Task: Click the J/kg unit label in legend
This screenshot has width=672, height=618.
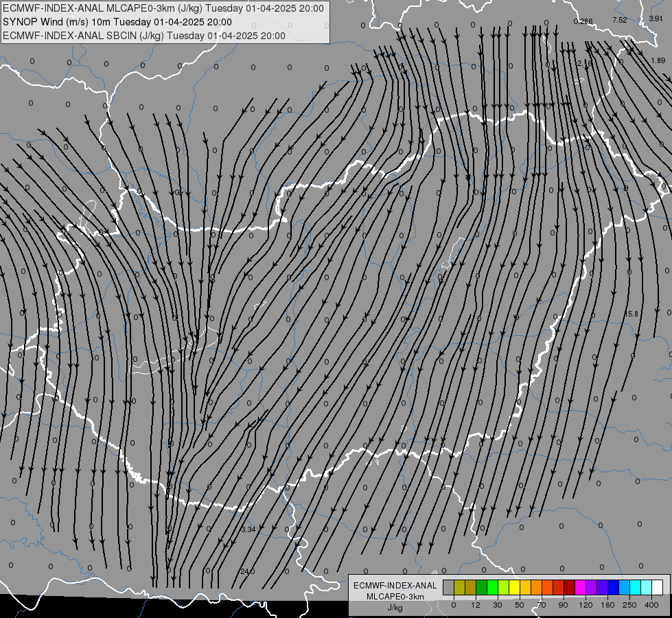Action: pos(395,608)
